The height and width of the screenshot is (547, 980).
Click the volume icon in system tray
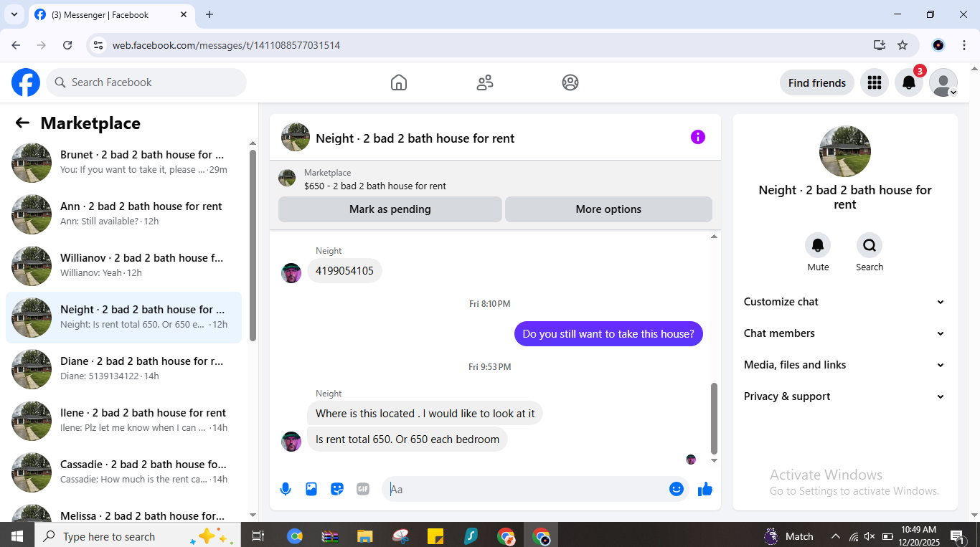[x=870, y=536]
